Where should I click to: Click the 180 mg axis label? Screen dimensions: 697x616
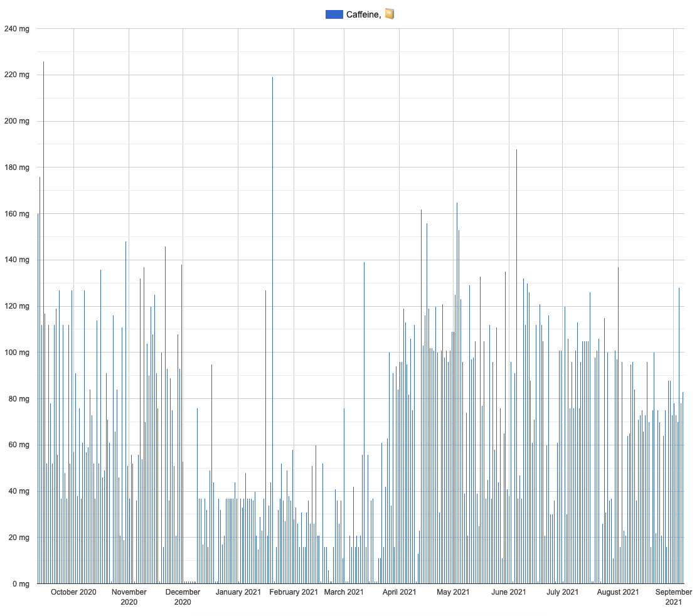click(x=17, y=167)
